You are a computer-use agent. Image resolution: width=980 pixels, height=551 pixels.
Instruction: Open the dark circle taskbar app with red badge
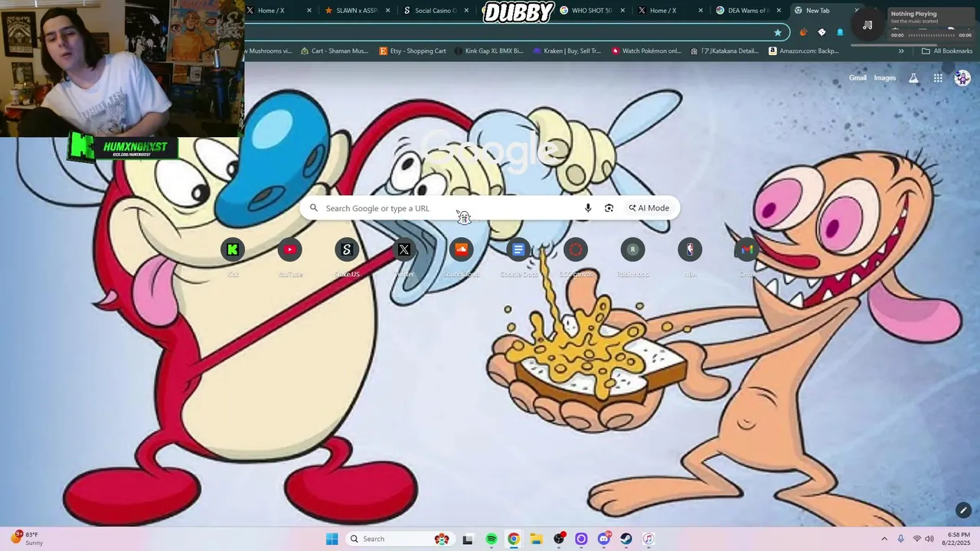click(559, 539)
